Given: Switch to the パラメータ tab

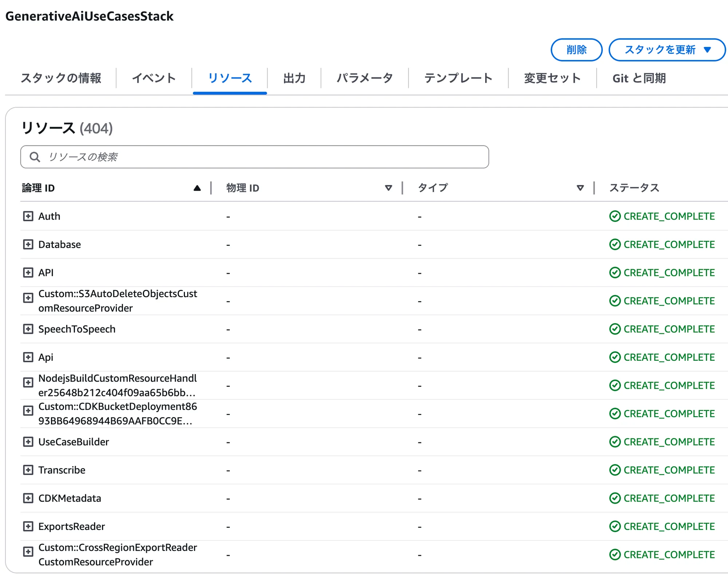Looking at the screenshot, I should [x=365, y=78].
